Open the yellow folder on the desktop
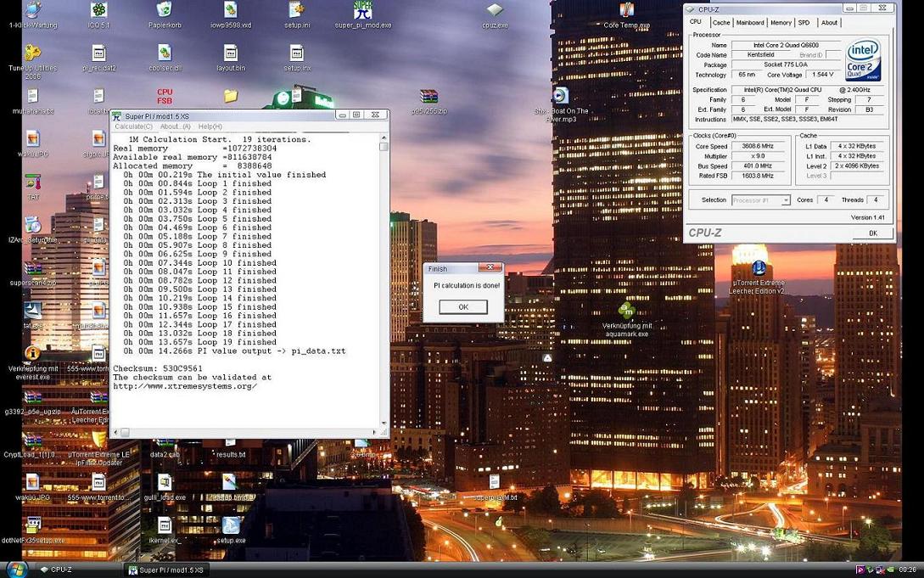This screenshot has width=924, height=578. coord(231,95)
